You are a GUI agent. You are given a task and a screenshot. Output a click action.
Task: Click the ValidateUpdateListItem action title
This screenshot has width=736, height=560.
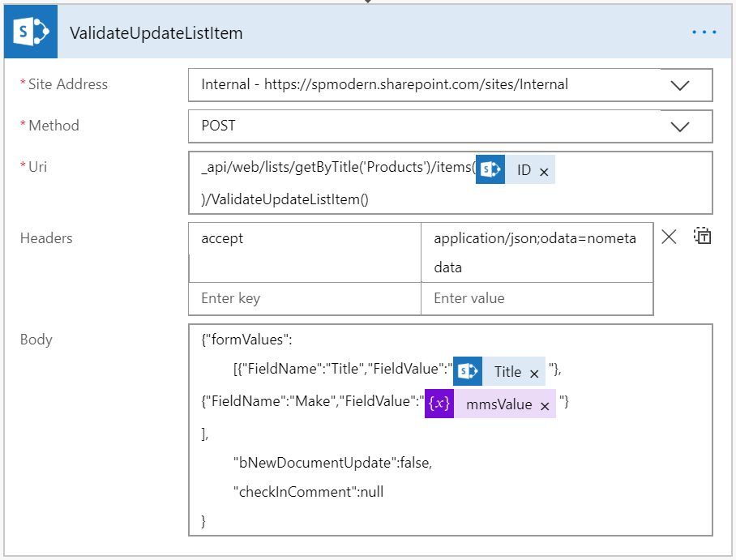click(156, 33)
